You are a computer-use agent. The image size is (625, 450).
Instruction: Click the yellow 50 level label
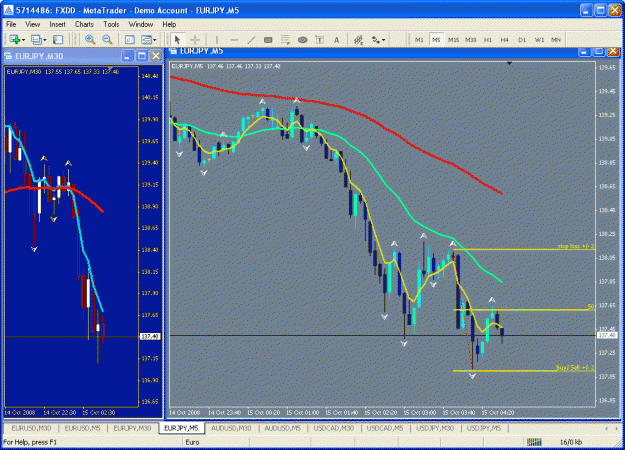[x=591, y=307]
